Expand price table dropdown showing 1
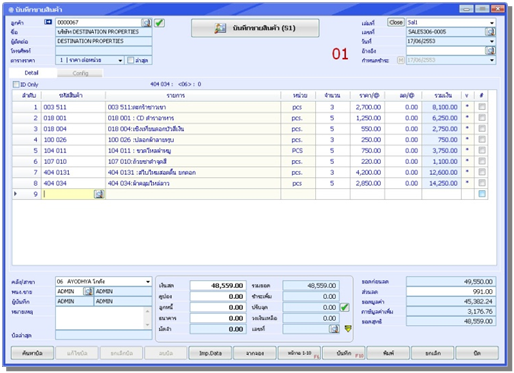Viewport: 514px width, 373px height. [120, 60]
